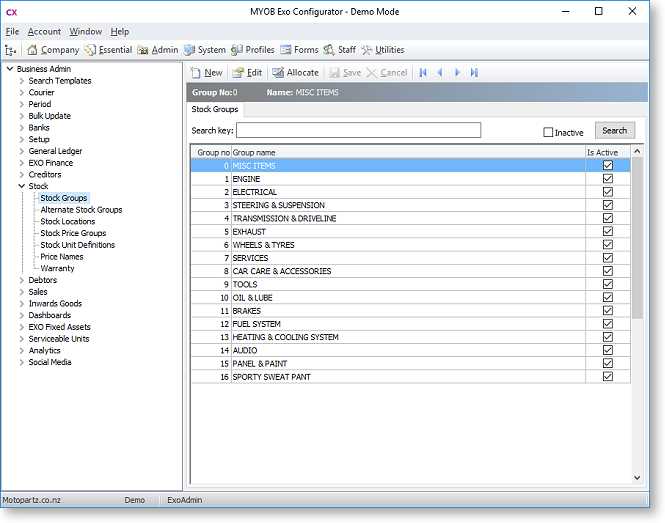Toggle Is Active for SERVICES
Viewport: 665px width, 523px height.
click(608, 258)
